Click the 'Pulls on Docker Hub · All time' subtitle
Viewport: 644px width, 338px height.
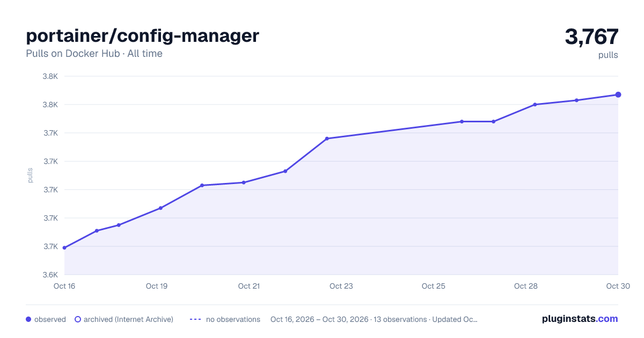tap(94, 54)
